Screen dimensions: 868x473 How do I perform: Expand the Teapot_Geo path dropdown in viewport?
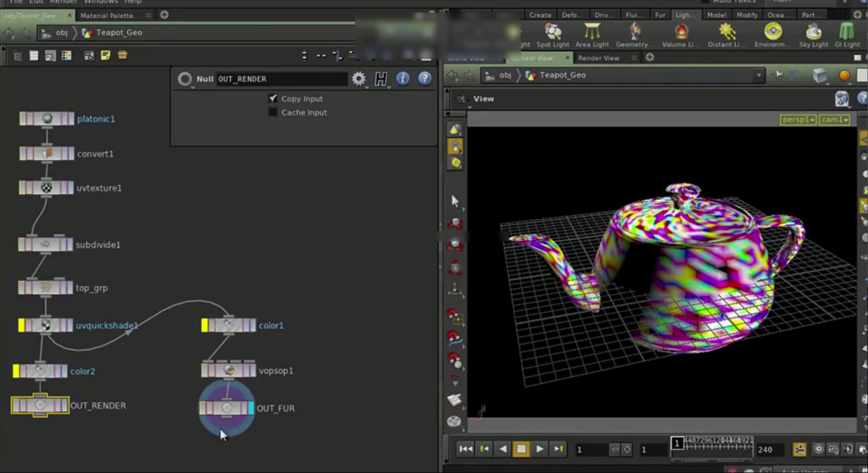point(759,75)
